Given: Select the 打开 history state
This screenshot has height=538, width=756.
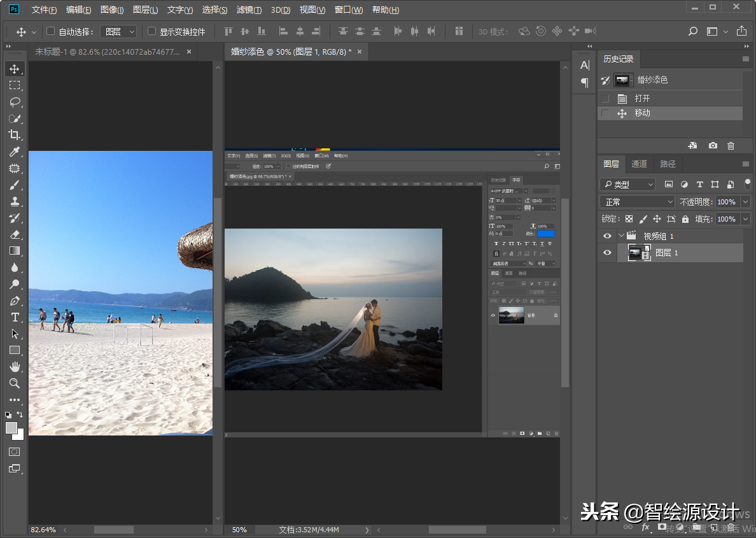Looking at the screenshot, I should 642,99.
